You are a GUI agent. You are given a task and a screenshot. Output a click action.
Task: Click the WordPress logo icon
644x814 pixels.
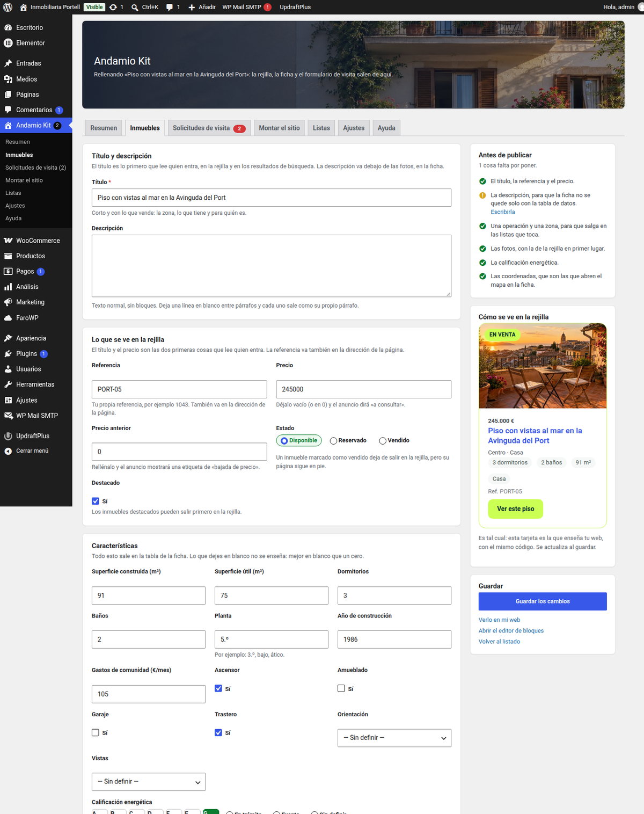click(8, 7)
